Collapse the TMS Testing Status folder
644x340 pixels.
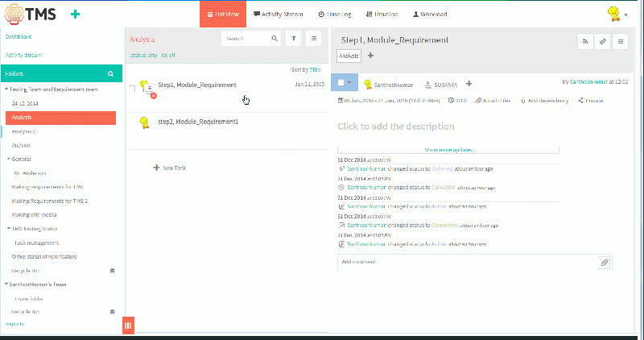pos(9,229)
